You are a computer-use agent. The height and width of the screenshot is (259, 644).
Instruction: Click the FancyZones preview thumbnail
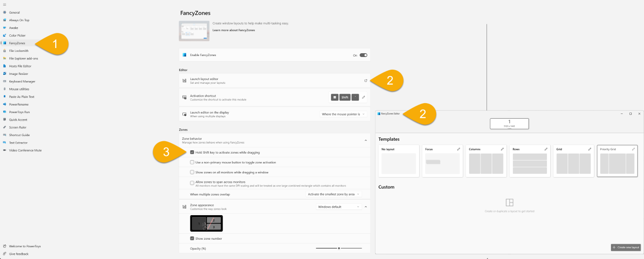coord(194,31)
